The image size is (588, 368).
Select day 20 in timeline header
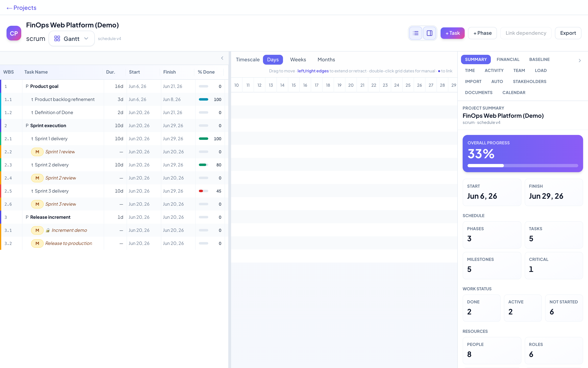pyautogui.click(x=351, y=85)
